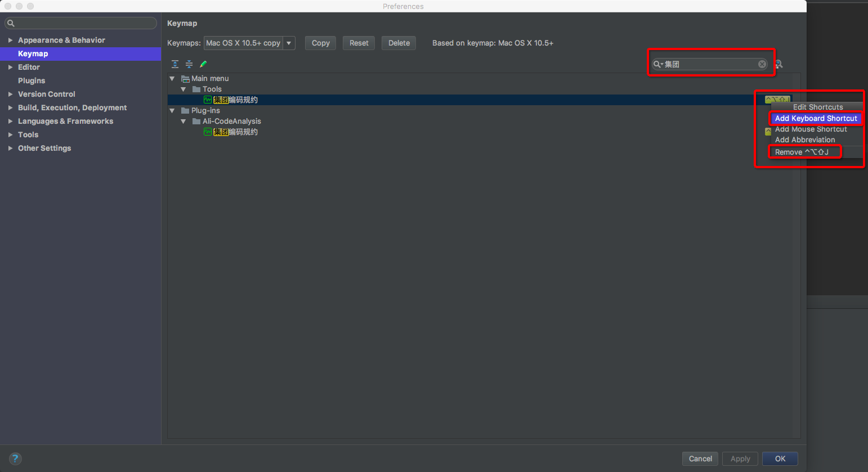Screen dimensions: 868x472
Task: Select Remove shortcut menu entry
Action: [x=802, y=152]
